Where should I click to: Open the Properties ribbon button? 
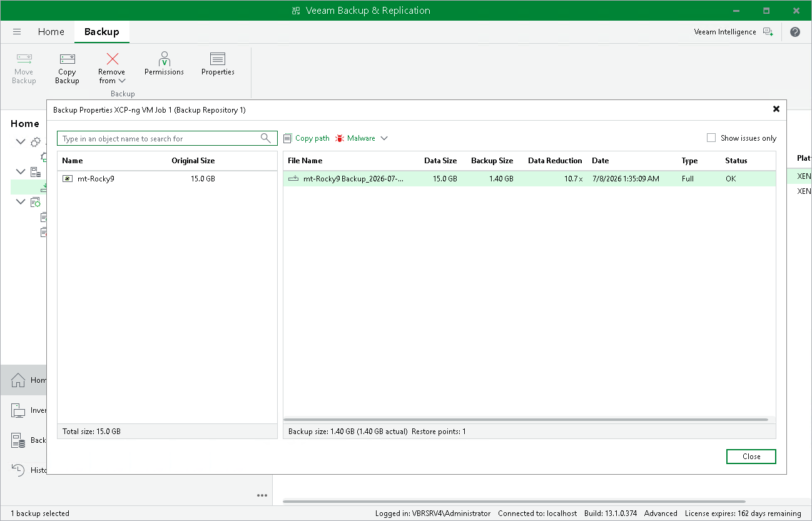point(218,64)
